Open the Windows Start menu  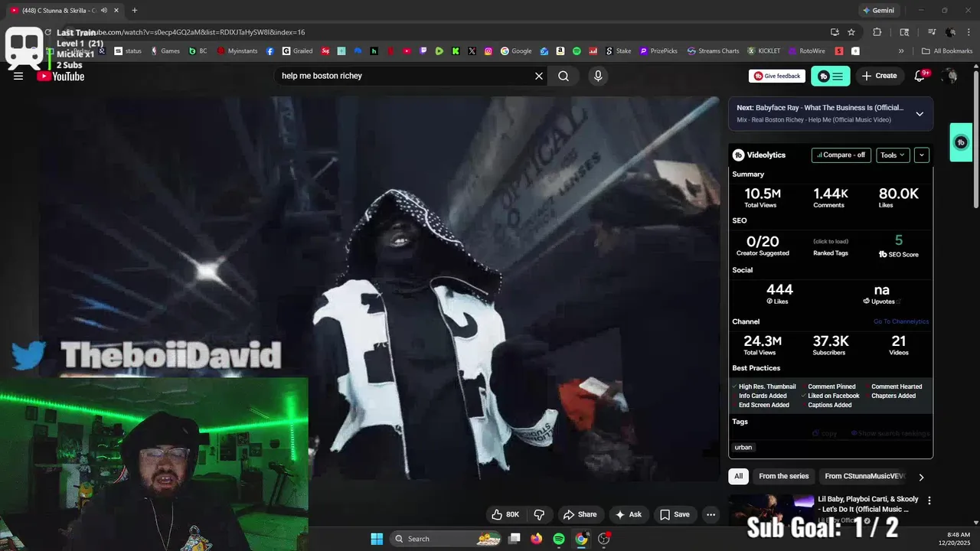[x=377, y=539]
